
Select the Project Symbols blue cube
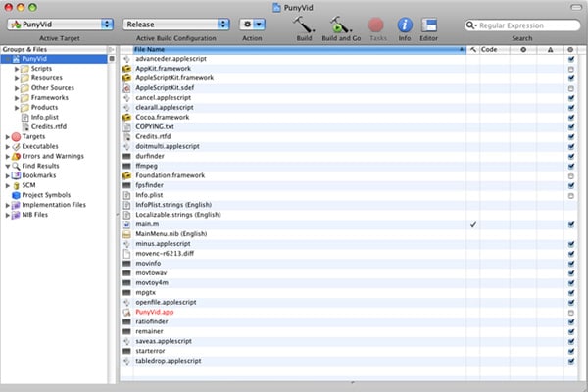pos(16,195)
